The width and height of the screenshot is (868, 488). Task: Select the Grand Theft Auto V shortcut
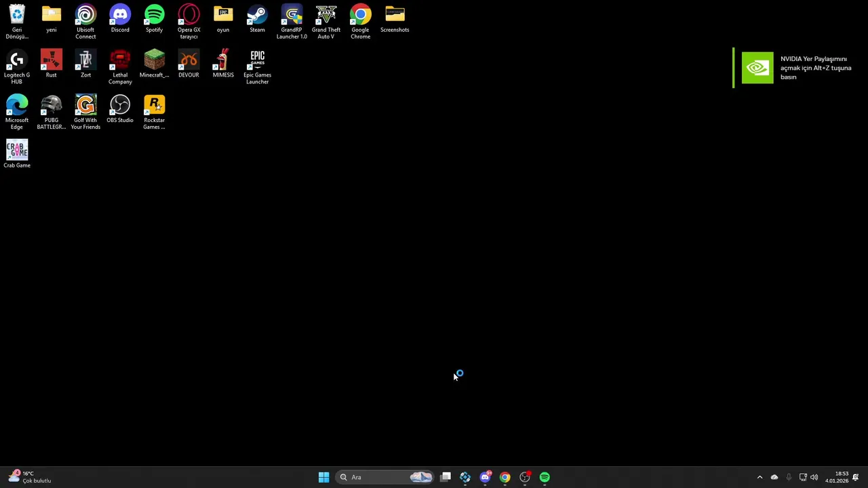click(x=326, y=21)
